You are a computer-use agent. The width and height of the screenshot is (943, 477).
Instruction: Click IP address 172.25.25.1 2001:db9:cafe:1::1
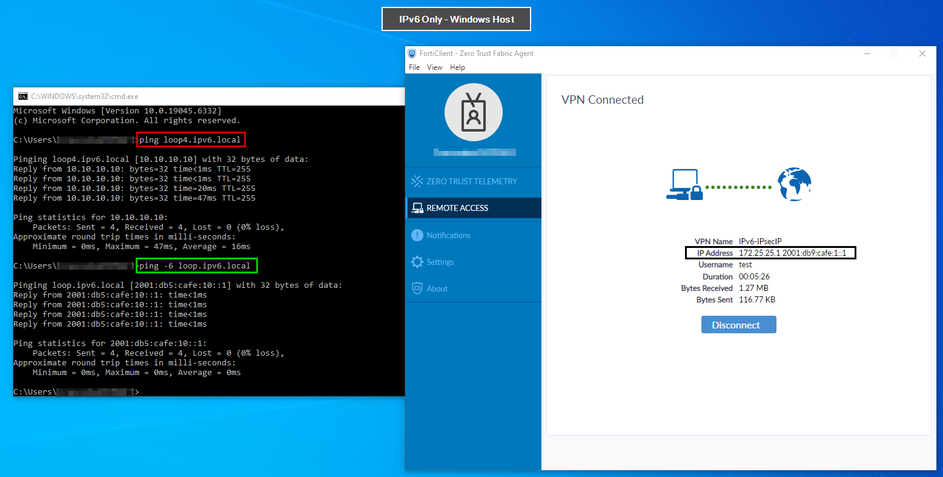click(793, 253)
